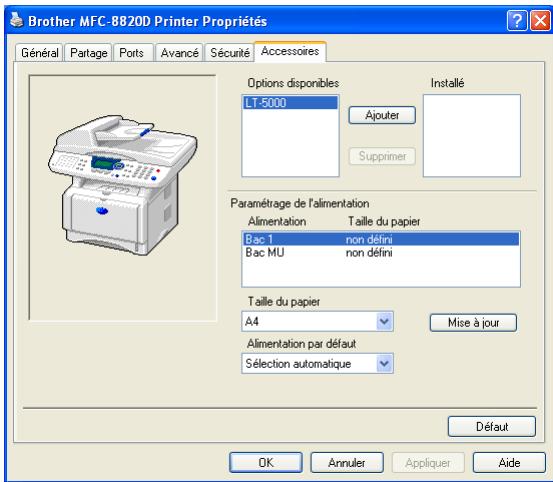This screenshot has width=553, height=482.
Task: Switch to the Général tab
Action: [40, 53]
